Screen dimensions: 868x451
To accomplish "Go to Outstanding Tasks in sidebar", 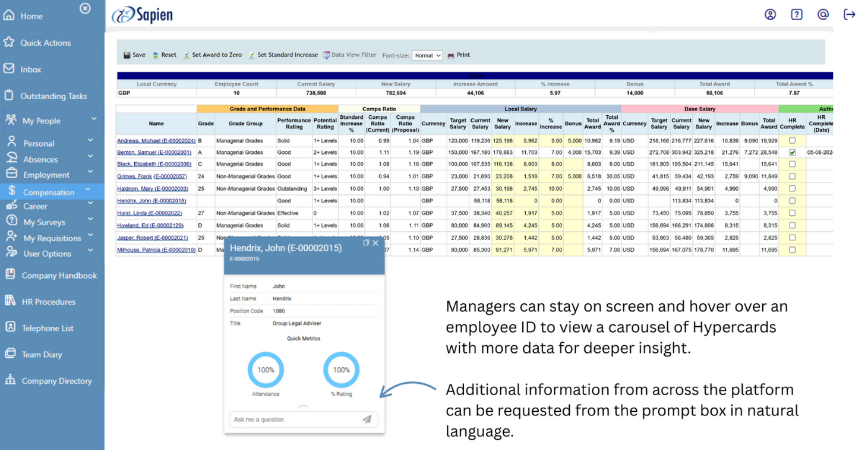I will [x=53, y=96].
